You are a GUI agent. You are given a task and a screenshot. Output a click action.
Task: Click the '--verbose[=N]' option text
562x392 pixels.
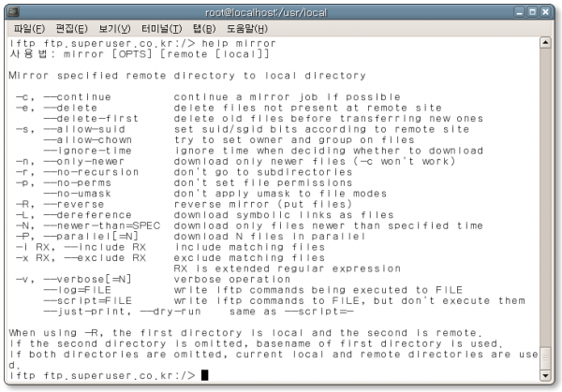pyautogui.click(x=88, y=279)
